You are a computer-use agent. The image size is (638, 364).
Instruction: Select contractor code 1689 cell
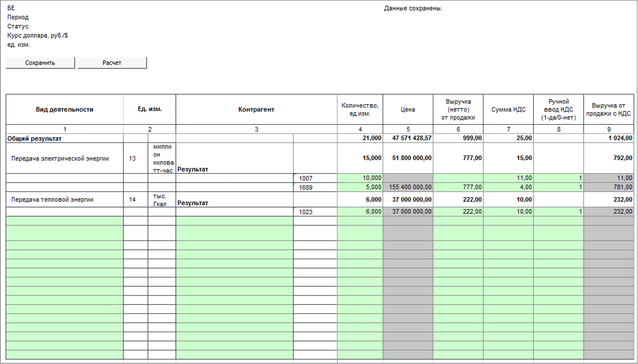(315, 187)
